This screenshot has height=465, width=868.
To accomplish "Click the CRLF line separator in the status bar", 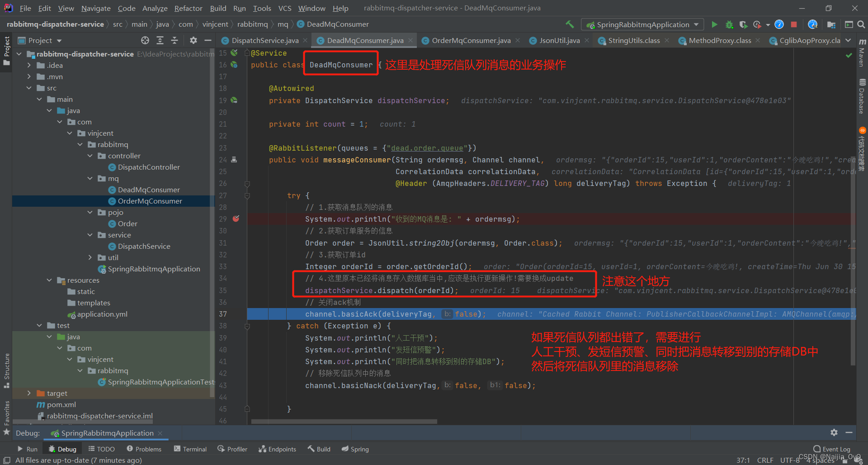I will click(x=765, y=460).
